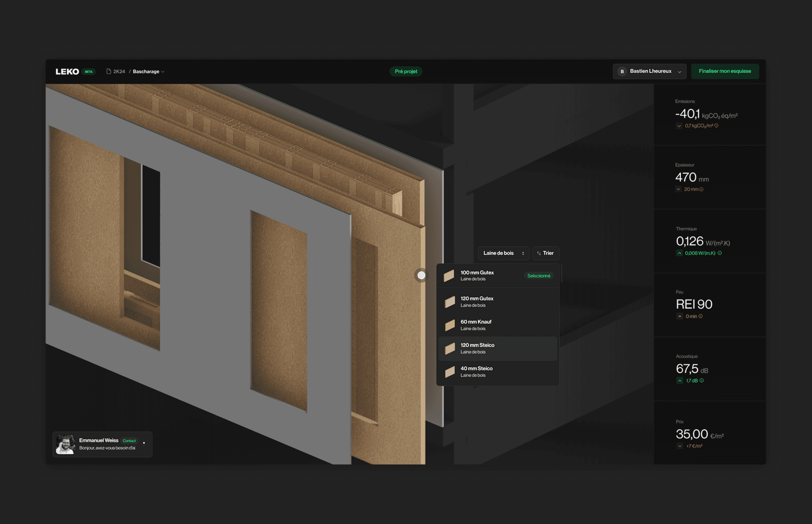
Task: Click the info icon next to 0,7 kgCO₂/m²
Action: tap(716, 126)
